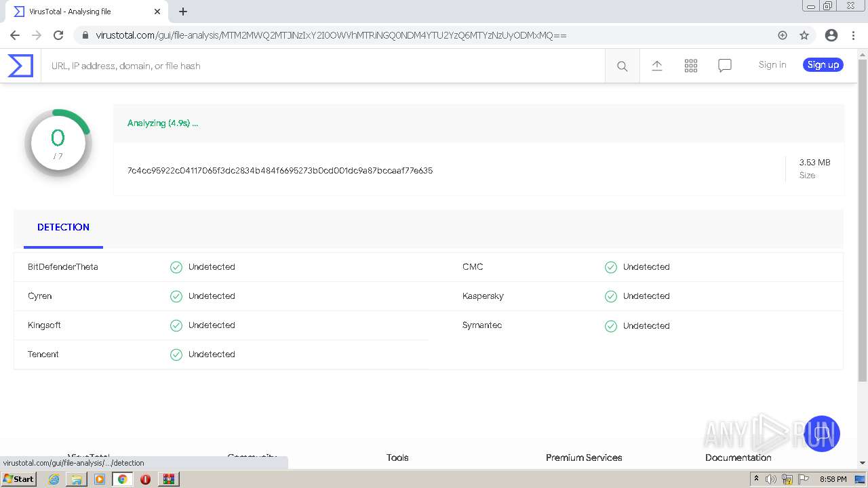Bookmark this page with star icon
This screenshot has height=488, width=868.
804,35
